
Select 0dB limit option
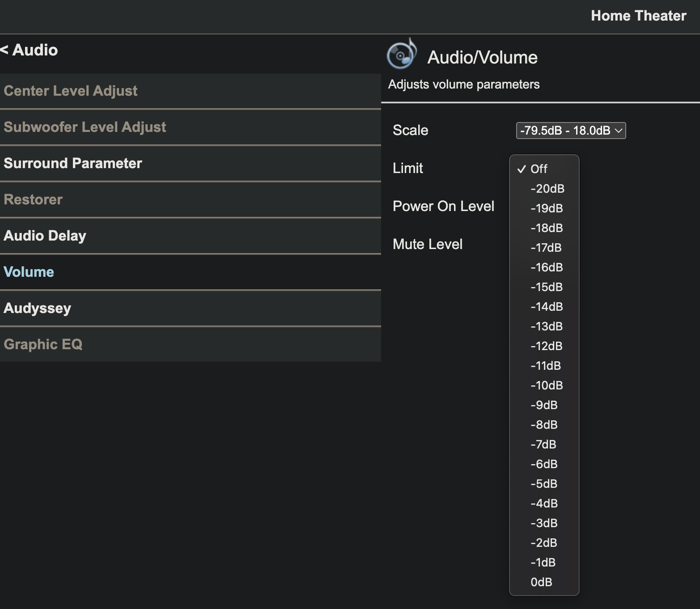[541, 582]
